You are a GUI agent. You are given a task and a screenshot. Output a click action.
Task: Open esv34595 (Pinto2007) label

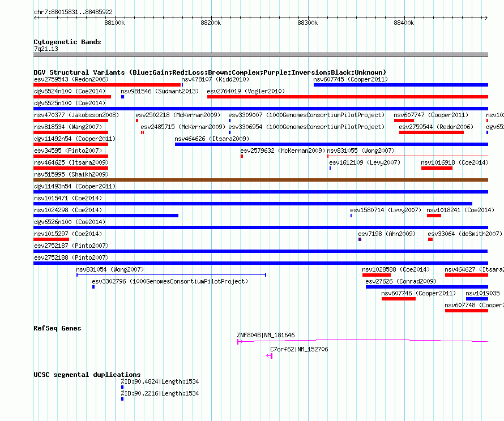[x=68, y=151]
